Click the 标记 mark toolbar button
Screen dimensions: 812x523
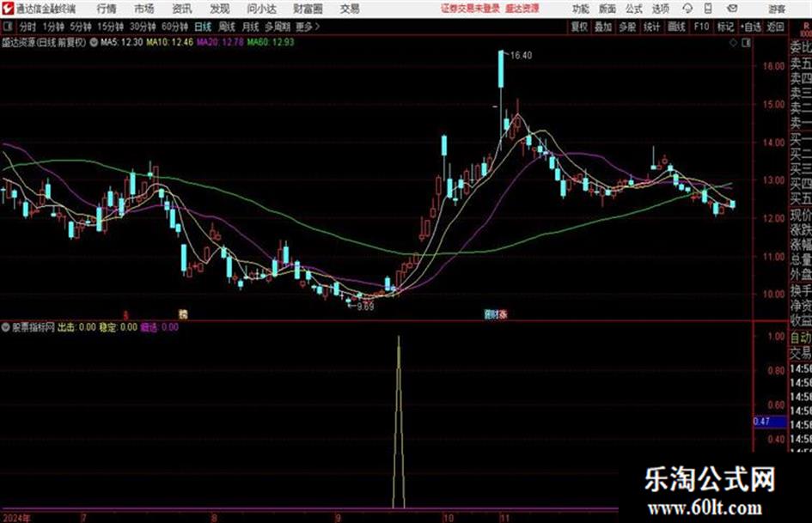pyautogui.click(x=725, y=27)
